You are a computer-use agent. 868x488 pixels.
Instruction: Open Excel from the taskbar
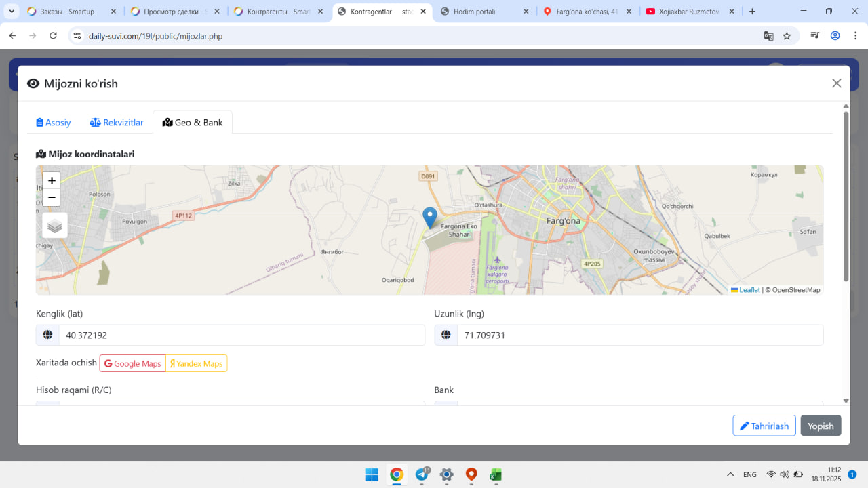[x=496, y=474]
